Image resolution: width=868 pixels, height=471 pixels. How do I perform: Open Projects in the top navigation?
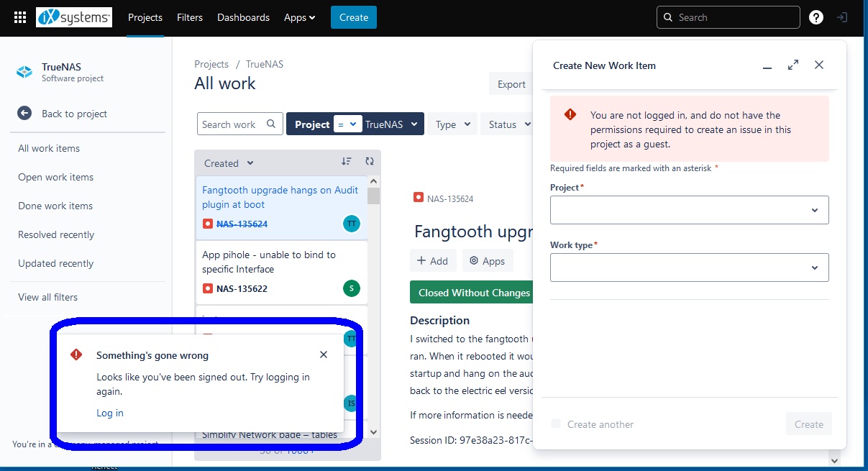point(145,17)
